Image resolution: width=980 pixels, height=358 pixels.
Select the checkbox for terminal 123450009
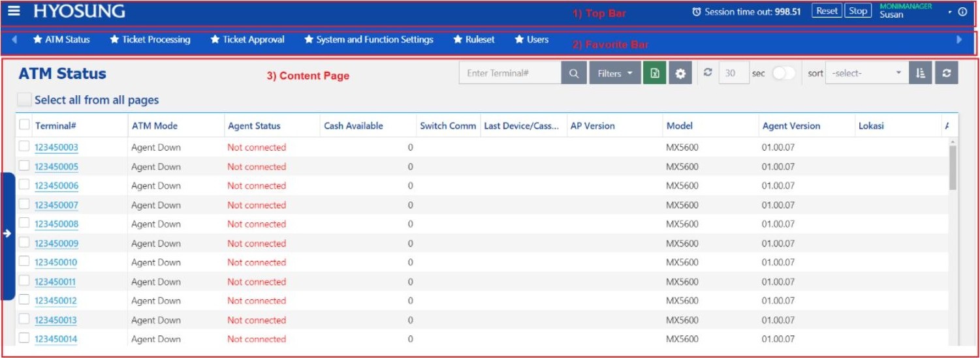pyautogui.click(x=24, y=242)
